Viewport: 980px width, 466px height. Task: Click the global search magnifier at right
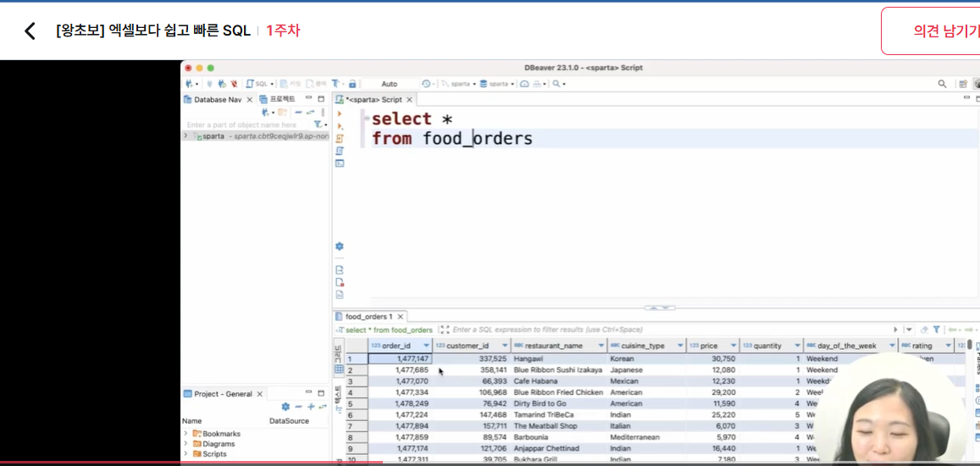point(942,84)
